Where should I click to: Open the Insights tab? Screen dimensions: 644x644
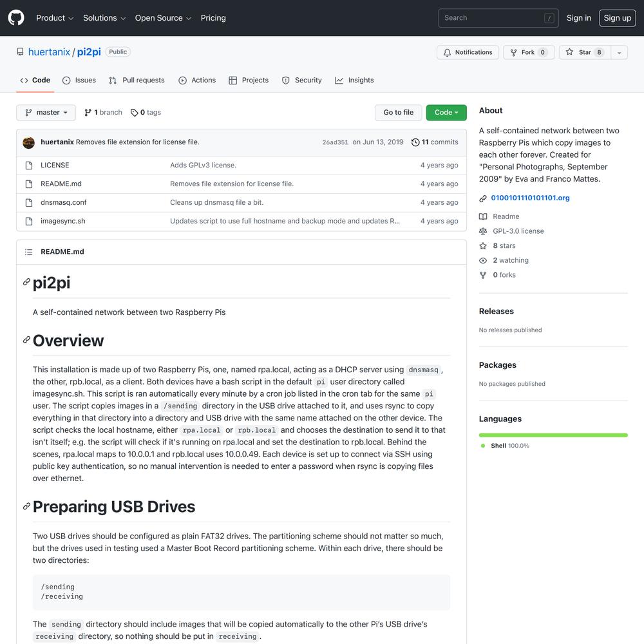click(x=354, y=80)
